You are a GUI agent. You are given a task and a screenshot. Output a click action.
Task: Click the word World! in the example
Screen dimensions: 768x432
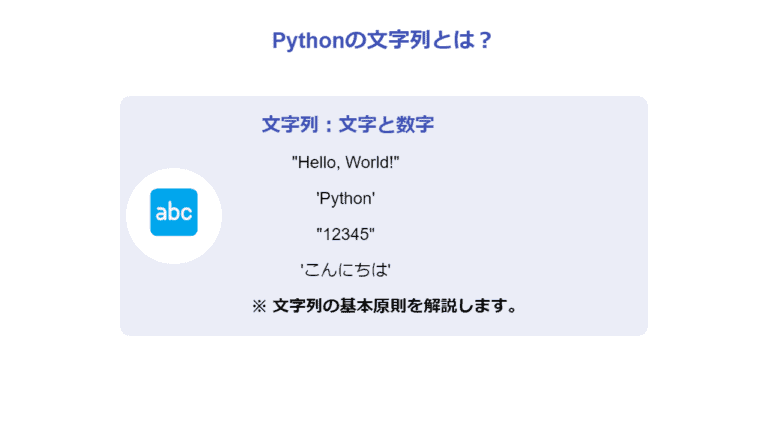(x=374, y=162)
